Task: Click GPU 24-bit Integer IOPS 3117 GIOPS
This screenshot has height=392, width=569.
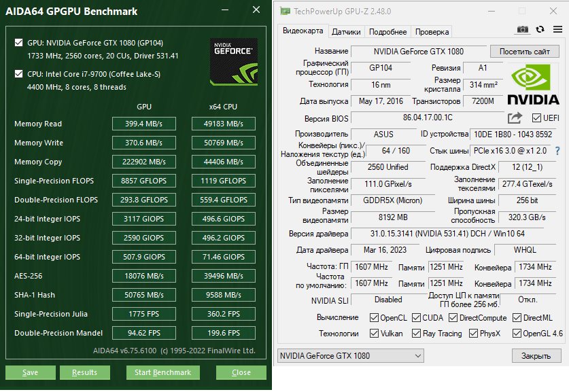Action: click(144, 219)
